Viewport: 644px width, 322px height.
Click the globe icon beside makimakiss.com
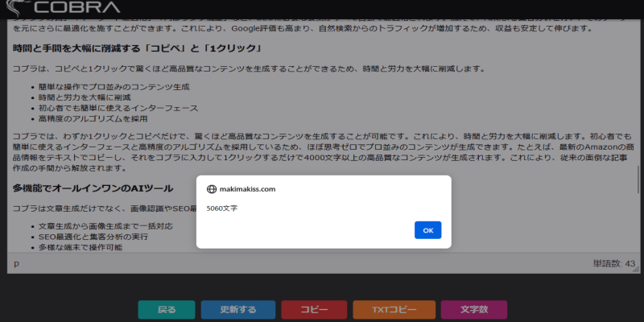(212, 189)
